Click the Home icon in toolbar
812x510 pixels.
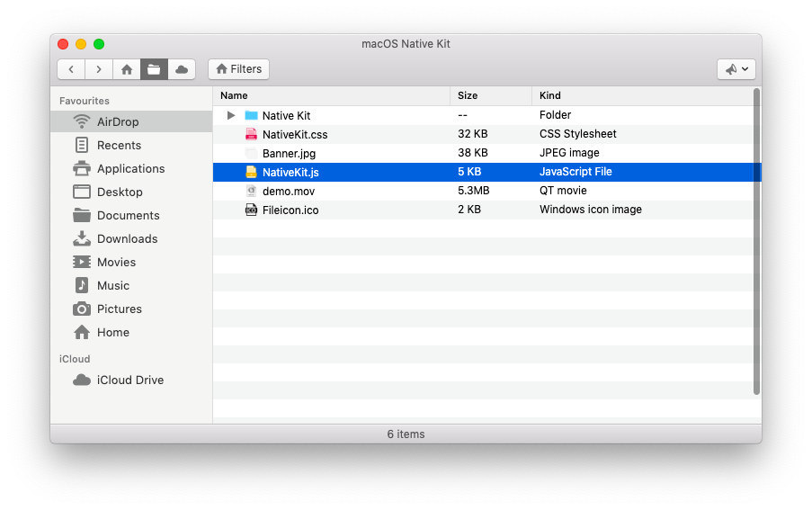pos(127,69)
